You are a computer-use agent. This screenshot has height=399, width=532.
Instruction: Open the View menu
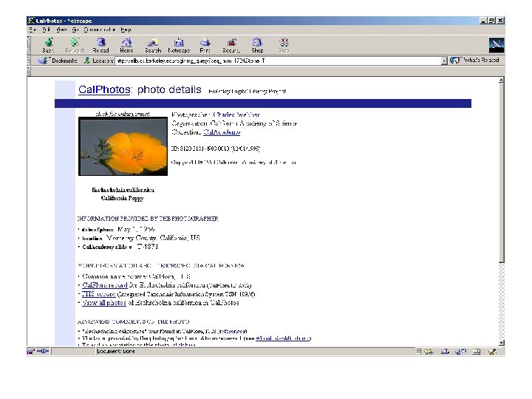(61, 30)
